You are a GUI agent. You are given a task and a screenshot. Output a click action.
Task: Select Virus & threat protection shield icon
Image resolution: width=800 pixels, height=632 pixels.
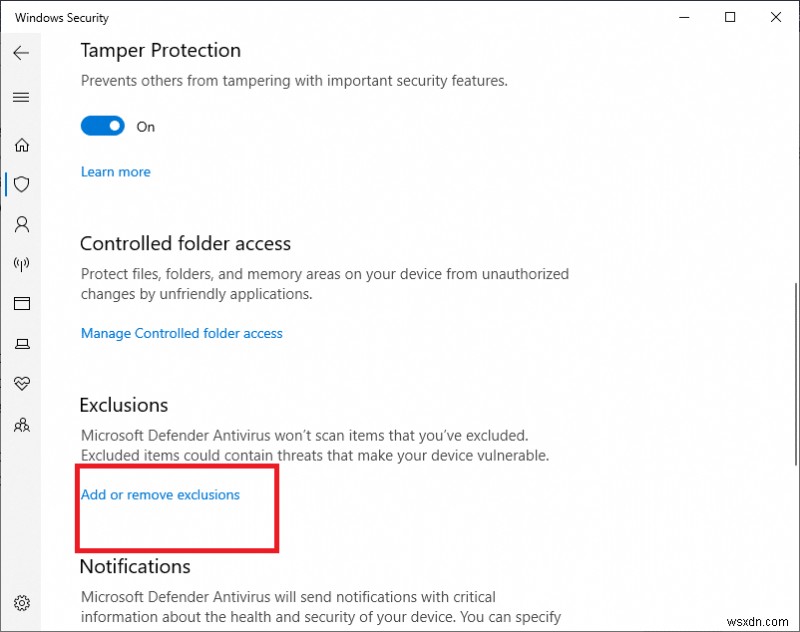[21, 184]
